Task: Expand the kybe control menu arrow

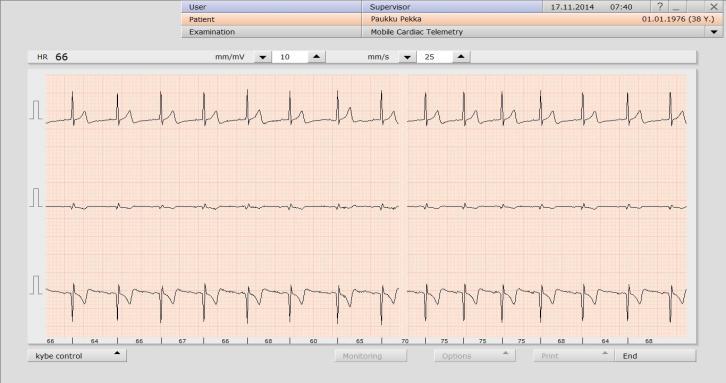Action: point(117,354)
